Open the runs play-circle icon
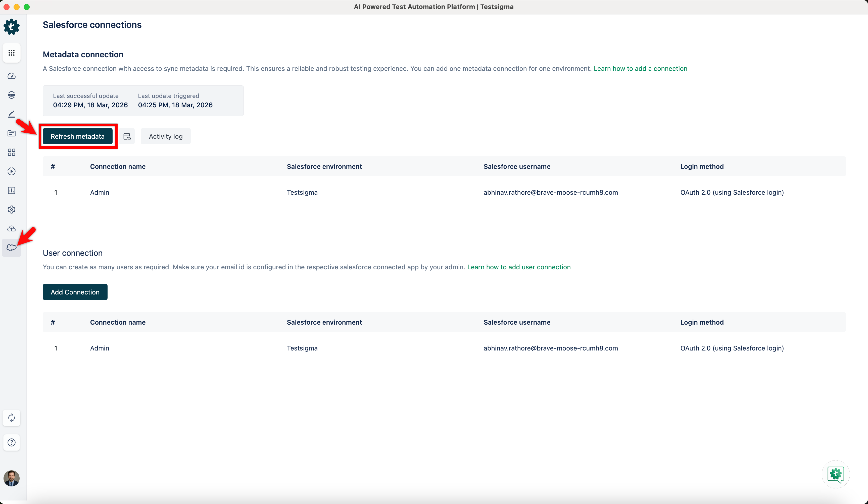The image size is (868, 504). click(11, 171)
